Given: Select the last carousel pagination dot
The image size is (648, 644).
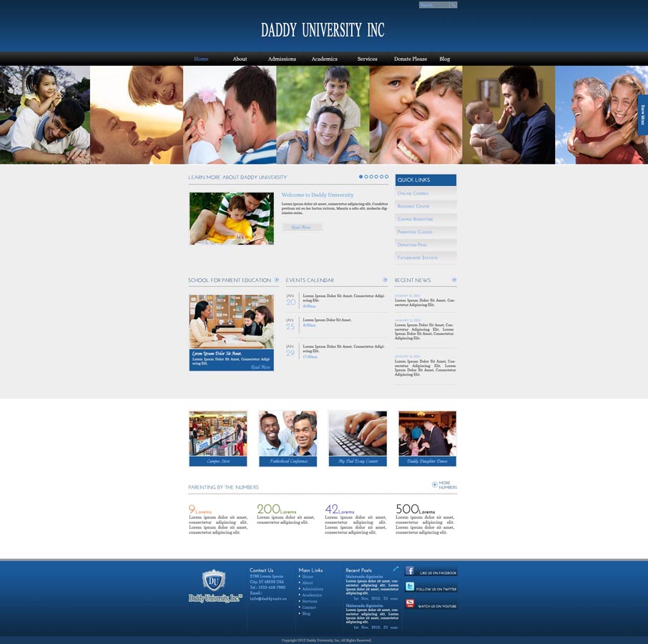Looking at the screenshot, I should click(x=386, y=175).
